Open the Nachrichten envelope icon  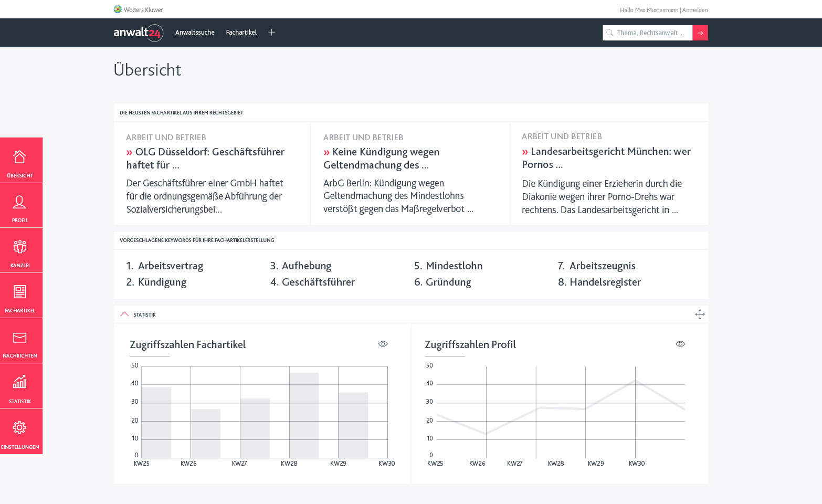point(20,338)
